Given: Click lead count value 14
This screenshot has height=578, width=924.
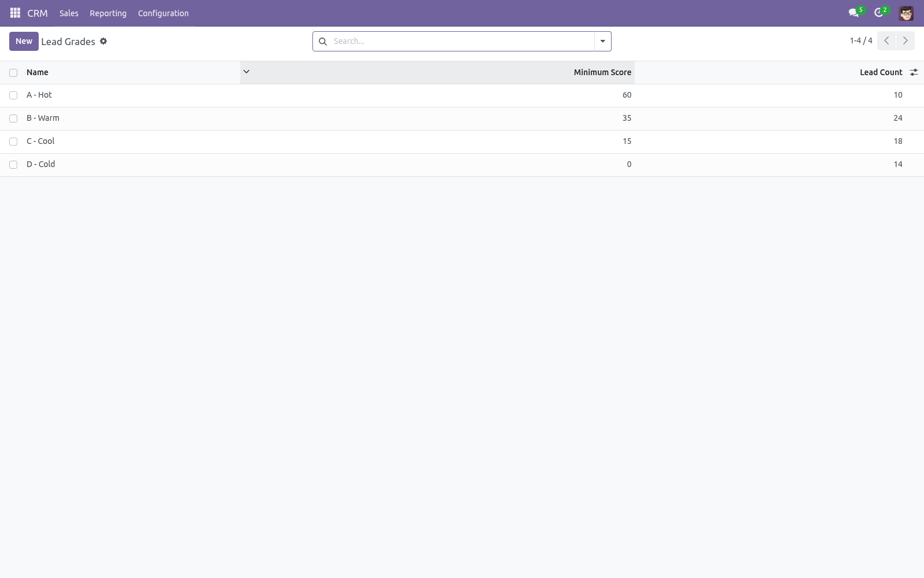Looking at the screenshot, I should [x=898, y=164].
